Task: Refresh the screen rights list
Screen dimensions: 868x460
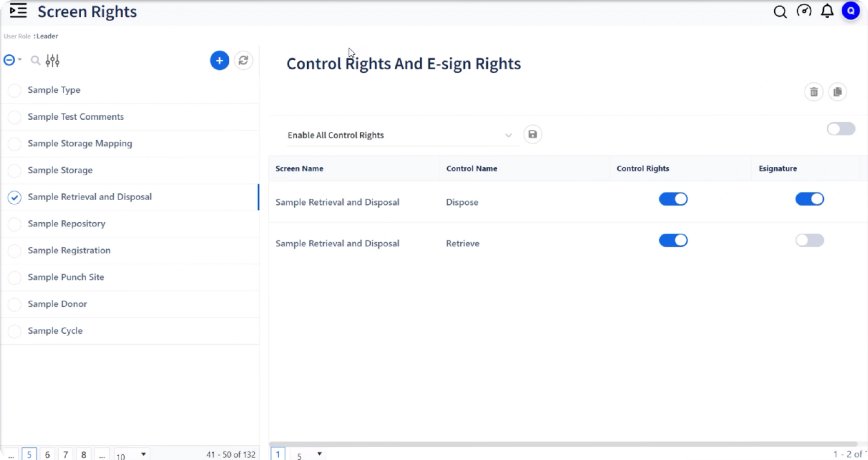Action: coord(243,61)
